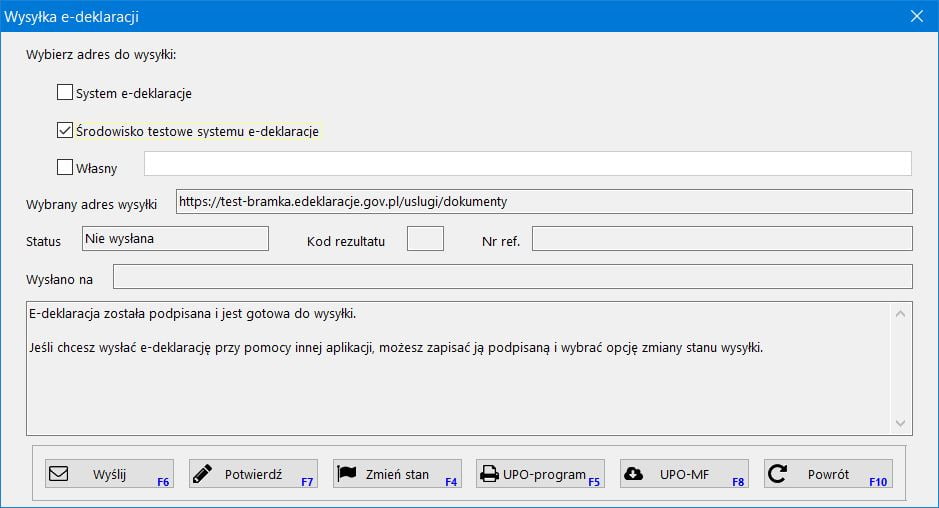The width and height of the screenshot is (939, 508).
Task: Click the return arrow icon on Powrót
Action: coord(777,474)
